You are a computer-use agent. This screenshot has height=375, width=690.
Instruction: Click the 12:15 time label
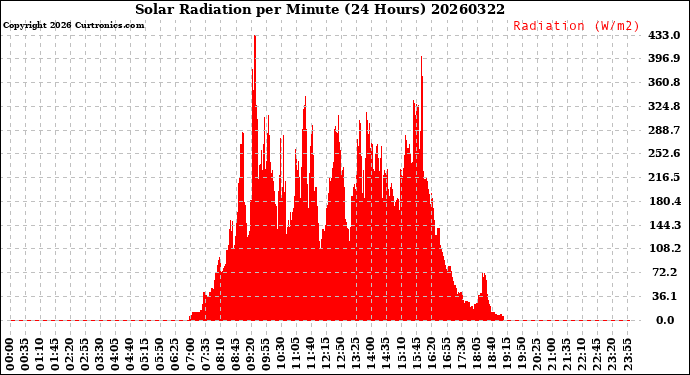[x=325, y=355]
